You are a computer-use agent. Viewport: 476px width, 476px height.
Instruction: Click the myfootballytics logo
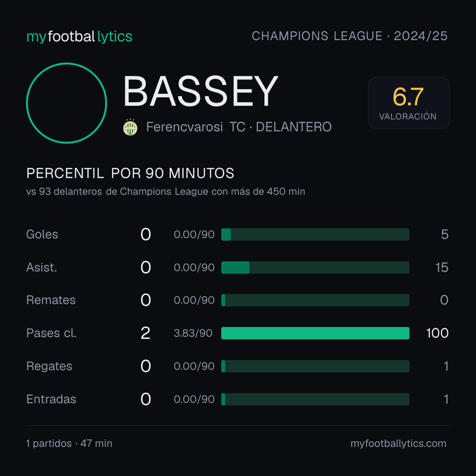point(79,37)
